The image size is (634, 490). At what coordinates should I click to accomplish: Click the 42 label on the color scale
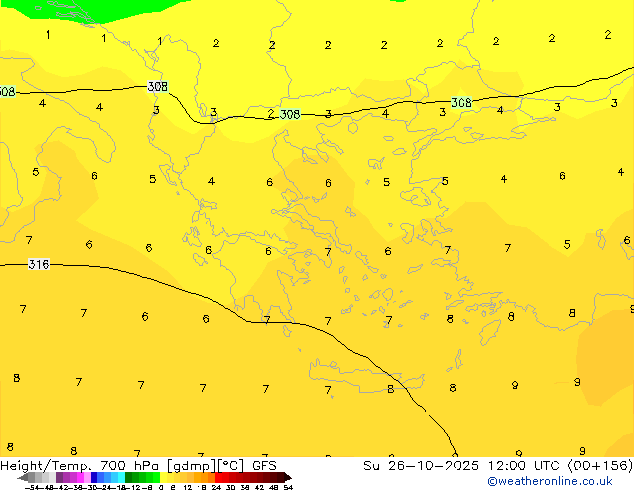click(260, 487)
